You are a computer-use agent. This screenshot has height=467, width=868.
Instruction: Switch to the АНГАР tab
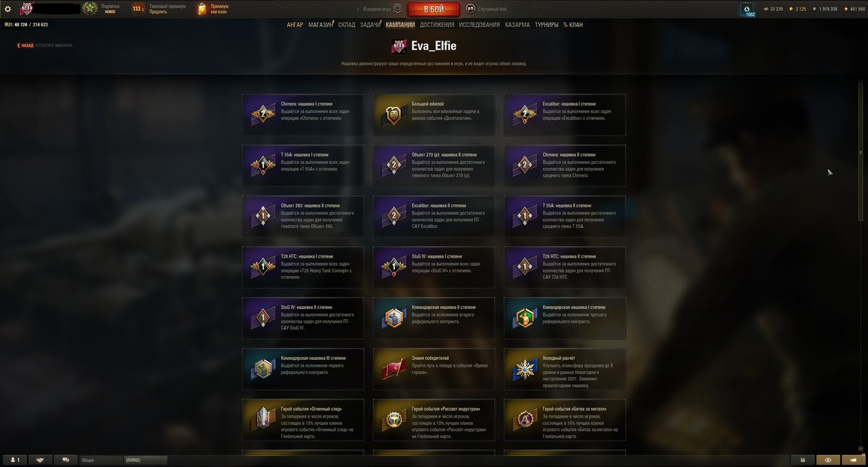[295, 25]
